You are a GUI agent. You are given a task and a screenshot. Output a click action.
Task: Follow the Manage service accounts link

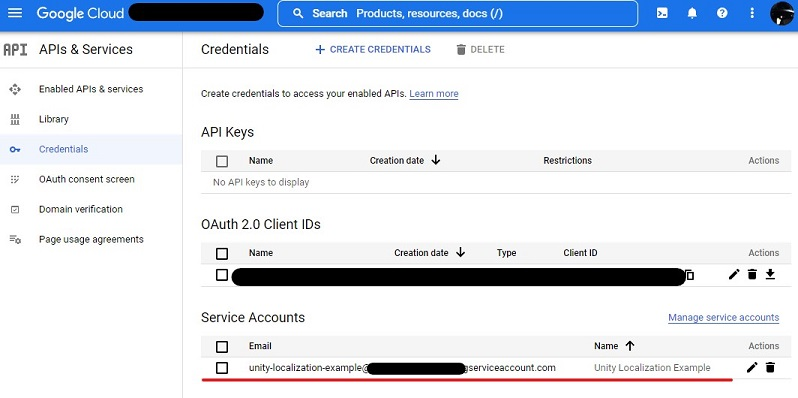click(723, 318)
